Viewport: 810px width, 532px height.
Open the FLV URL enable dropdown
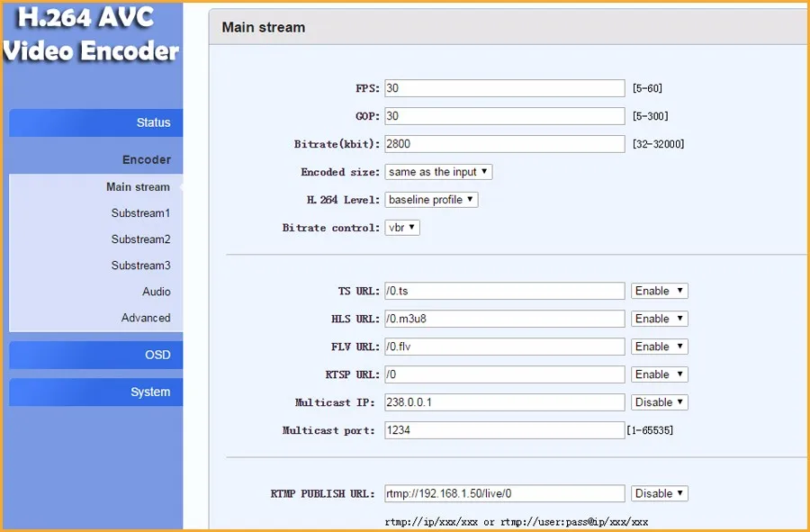pos(659,346)
